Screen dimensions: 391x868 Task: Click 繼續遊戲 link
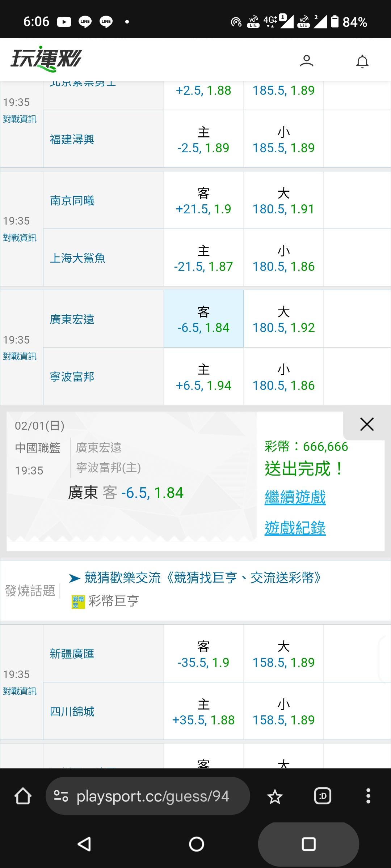click(x=295, y=497)
